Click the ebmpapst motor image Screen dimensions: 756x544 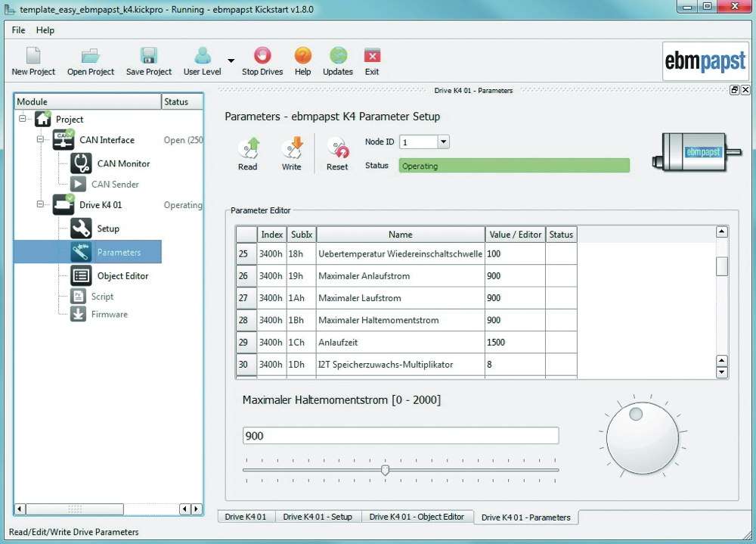coord(697,152)
